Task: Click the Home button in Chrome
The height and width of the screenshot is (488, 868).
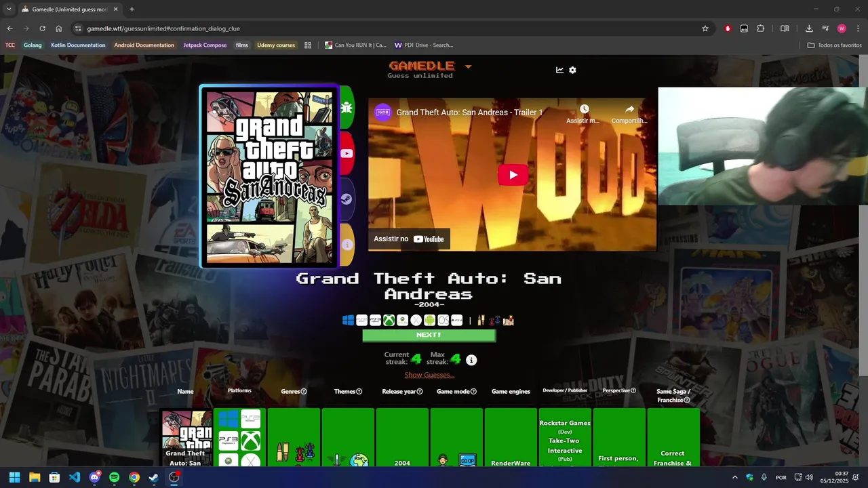Action: [x=58, y=28]
